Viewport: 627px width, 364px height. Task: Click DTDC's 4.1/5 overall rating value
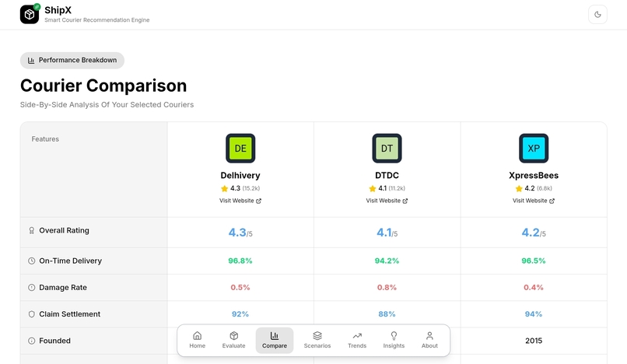tap(387, 233)
